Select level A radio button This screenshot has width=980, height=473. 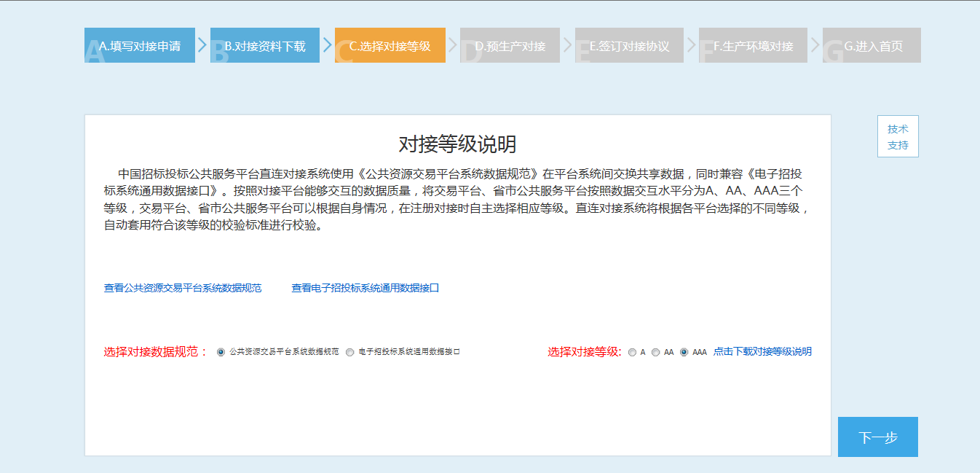tap(632, 352)
